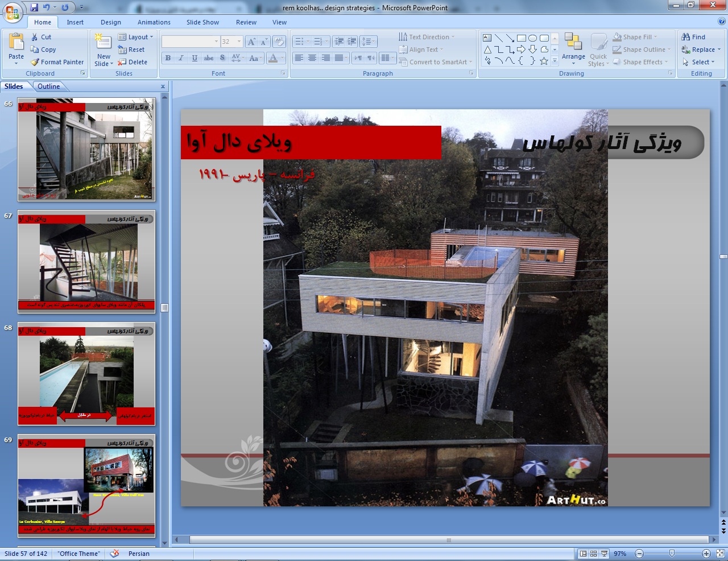Click the zoom slider handle
Image resolution: width=728 pixels, height=561 pixels.
click(x=672, y=554)
